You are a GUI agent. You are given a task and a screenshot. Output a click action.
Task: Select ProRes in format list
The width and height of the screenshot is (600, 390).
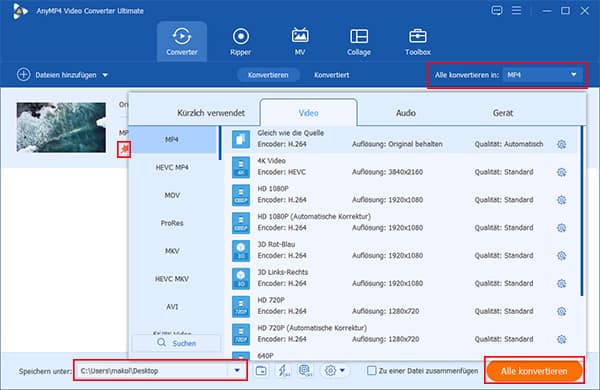[172, 223]
